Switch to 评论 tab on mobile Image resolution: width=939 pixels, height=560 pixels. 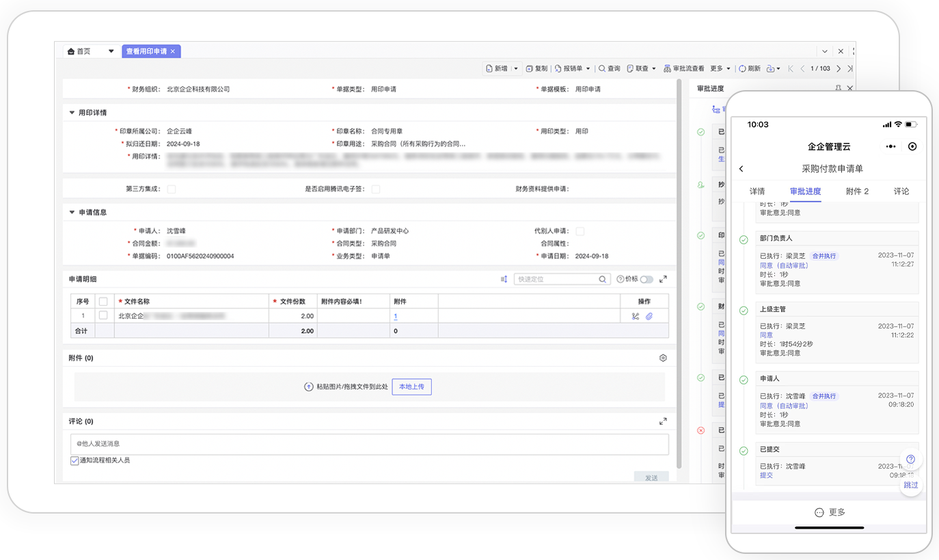click(x=901, y=191)
